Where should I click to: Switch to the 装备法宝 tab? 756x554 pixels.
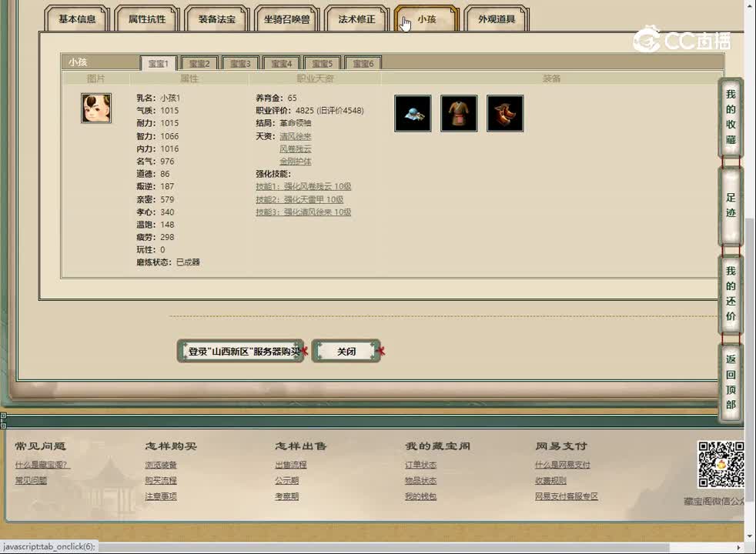pos(216,19)
